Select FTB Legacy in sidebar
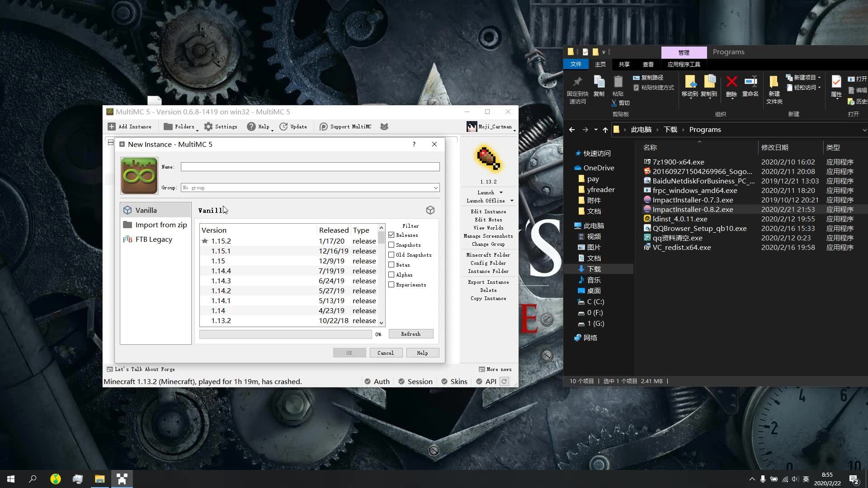Viewport: 868px width, 488px height. (x=156, y=239)
